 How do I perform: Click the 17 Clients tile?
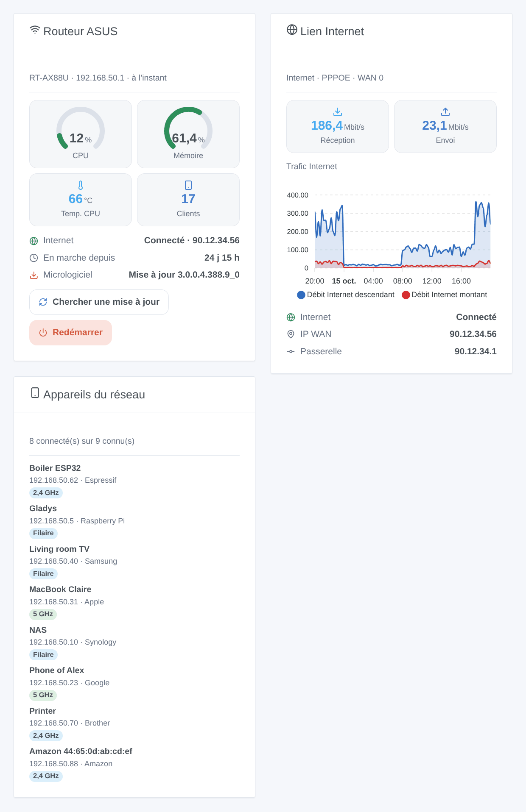click(188, 200)
